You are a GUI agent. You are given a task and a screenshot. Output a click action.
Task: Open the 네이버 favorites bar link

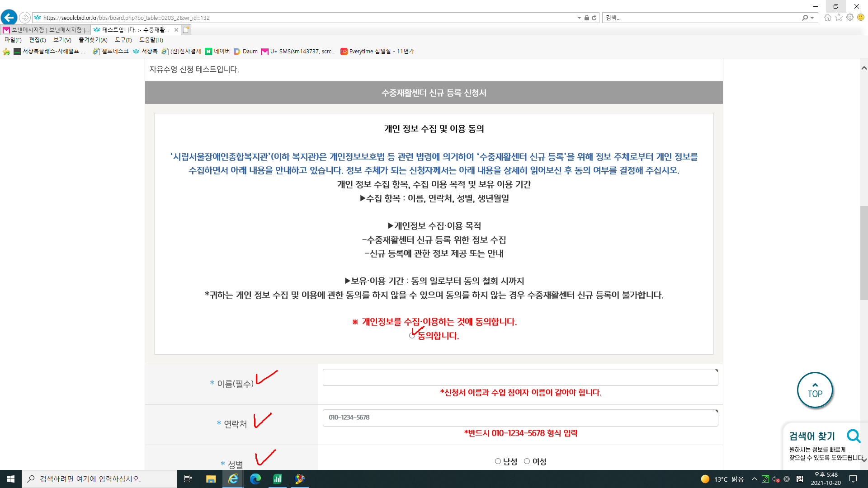click(x=217, y=52)
